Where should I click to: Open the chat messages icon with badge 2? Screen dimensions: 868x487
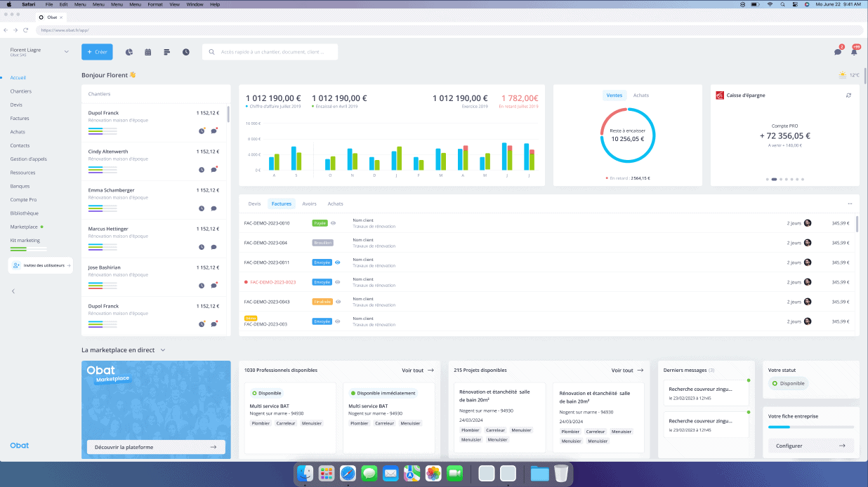click(838, 52)
